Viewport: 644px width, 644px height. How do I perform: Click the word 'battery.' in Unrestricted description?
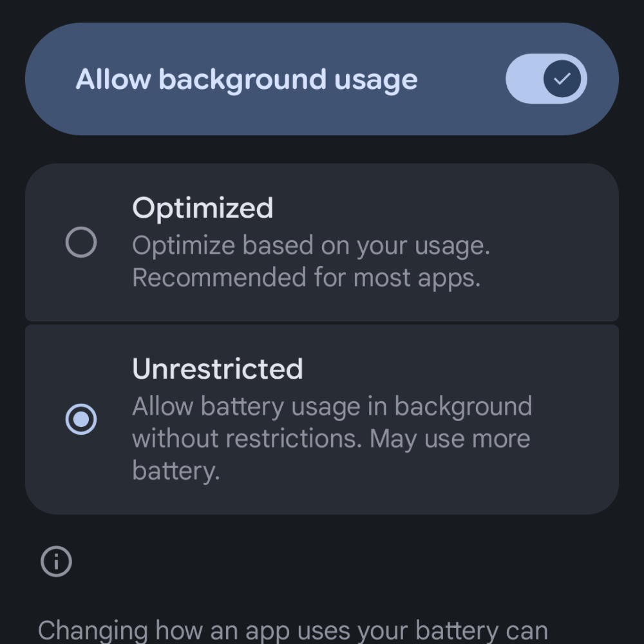pyautogui.click(x=176, y=471)
